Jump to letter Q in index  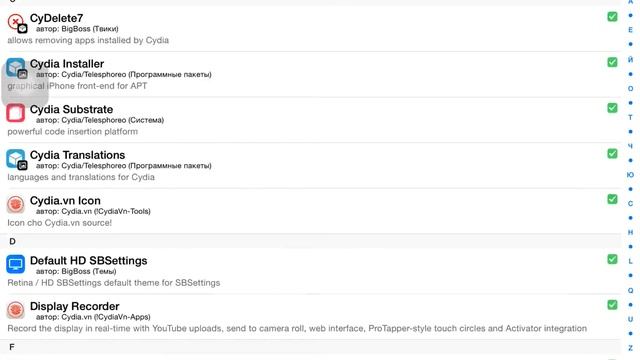(631, 290)
